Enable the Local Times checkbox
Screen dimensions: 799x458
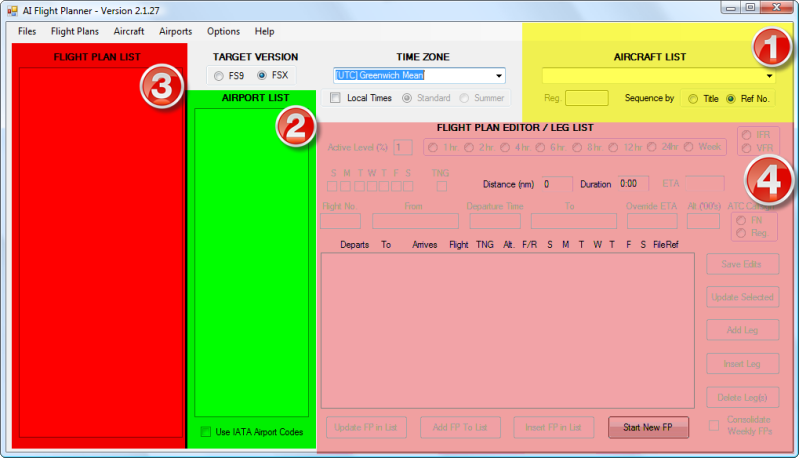click(335, 98)
